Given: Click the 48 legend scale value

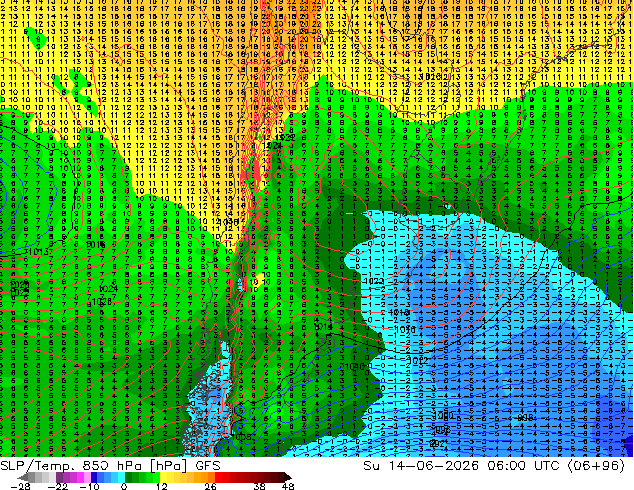Looking at the screenshot, I should point(288,486).
